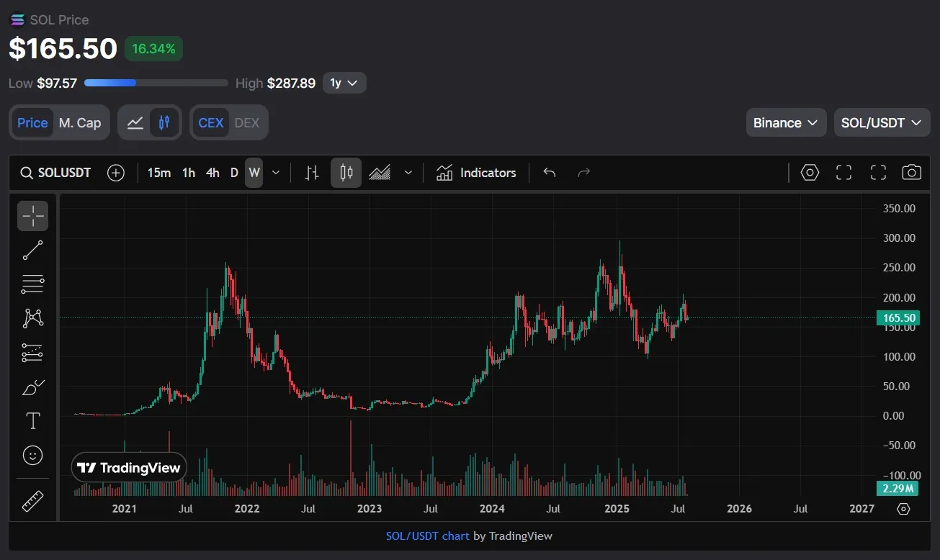Select the crosshair cursor tool
The image size is (940, 560).
tap(32, 216)
